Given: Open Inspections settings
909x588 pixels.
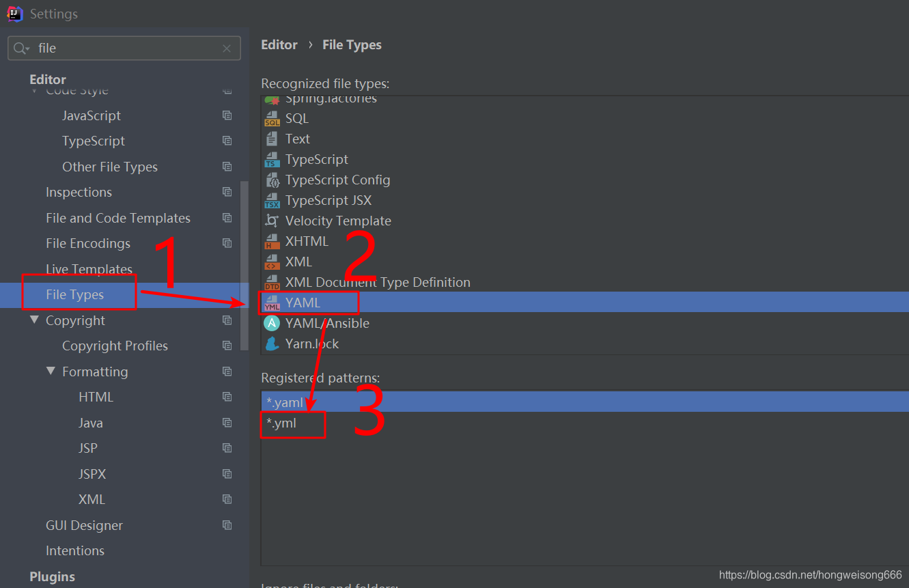Looking at the screenshot, I should pyautogui.click(x=79, y=193).
